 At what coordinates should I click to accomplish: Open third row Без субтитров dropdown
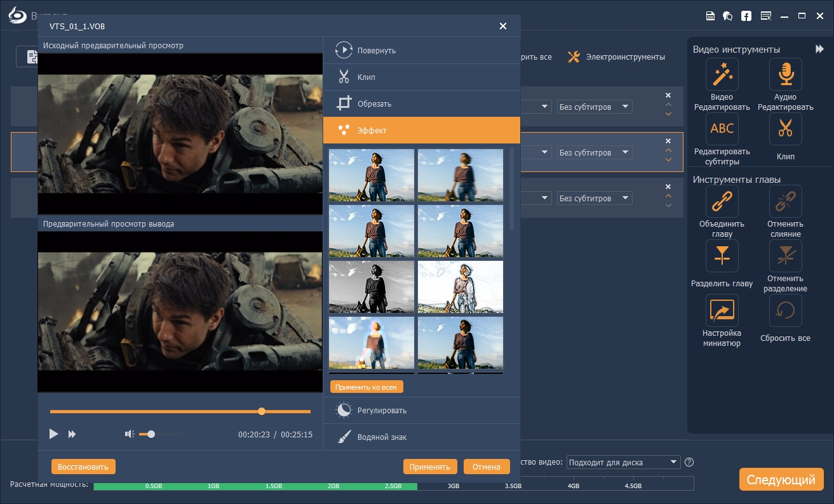coord(595,198)
